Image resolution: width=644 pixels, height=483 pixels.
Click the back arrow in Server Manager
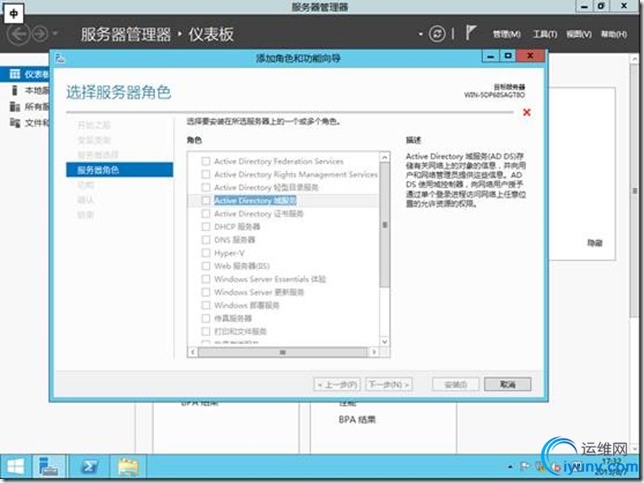coord(18,34)
